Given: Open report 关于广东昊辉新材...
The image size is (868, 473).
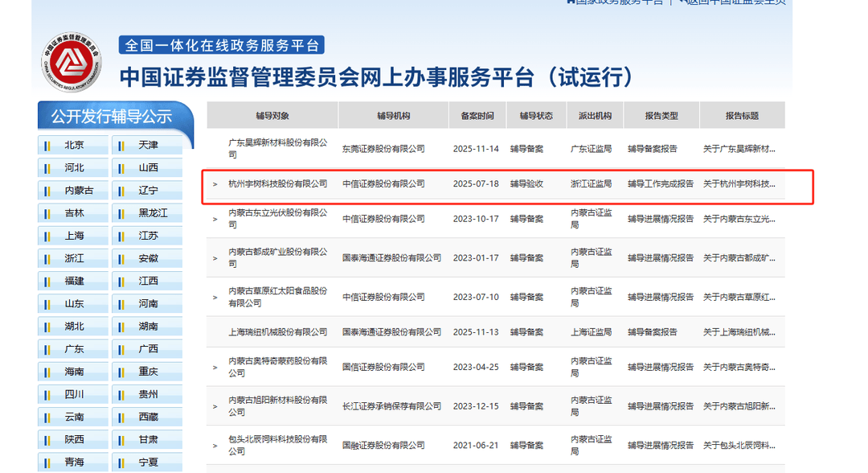Looking at the screenshot, I should 739,149.
